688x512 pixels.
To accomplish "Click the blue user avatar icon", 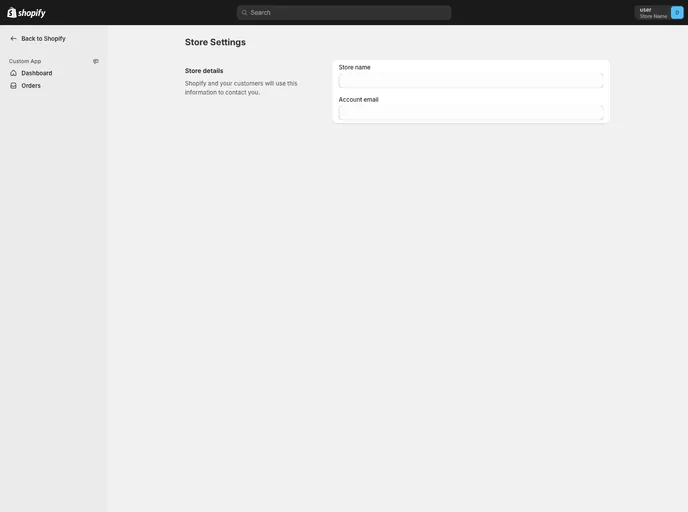I will [x=677, y=13].
